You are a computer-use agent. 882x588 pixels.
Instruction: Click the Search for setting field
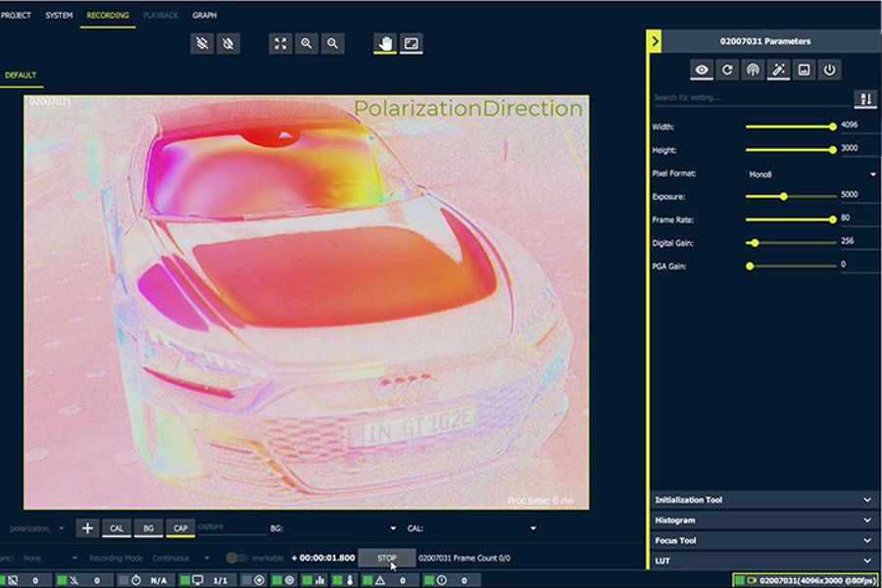750,98
